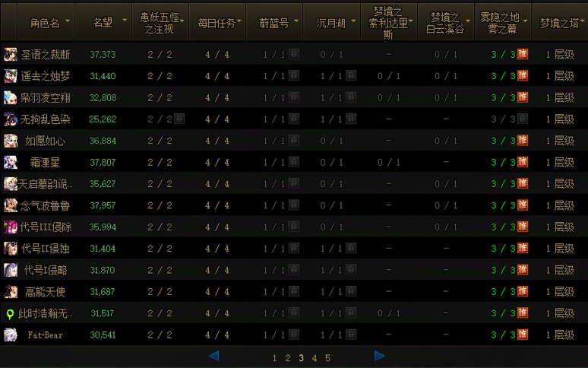Open page 4 of the list
Screen dimensions: 588x368
315,358
